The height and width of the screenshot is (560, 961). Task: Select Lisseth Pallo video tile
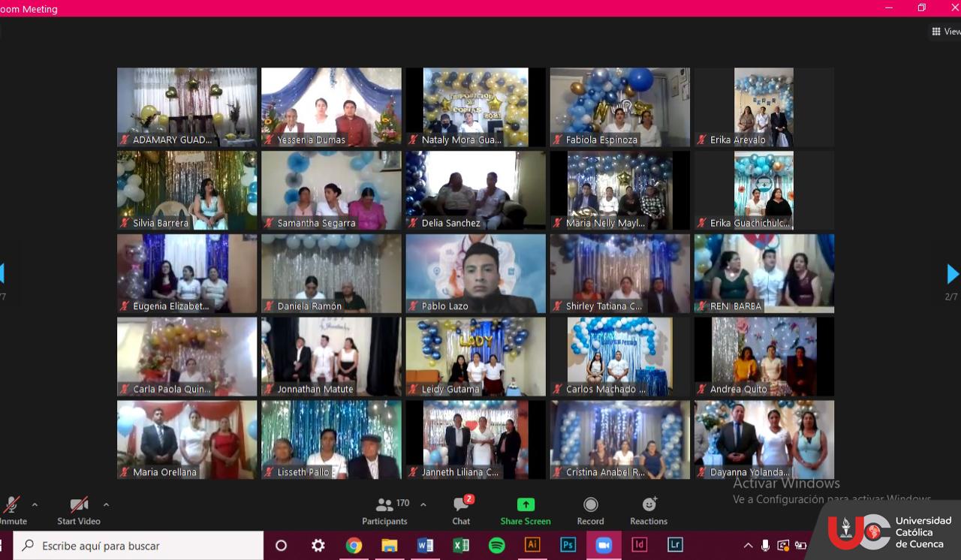pos(331,440)
